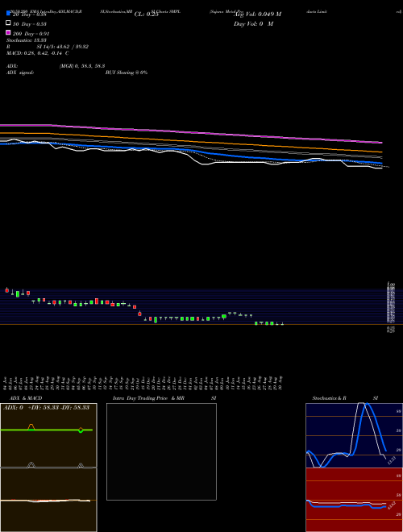Click the MACD line in the bottom panel

point(45,501)
